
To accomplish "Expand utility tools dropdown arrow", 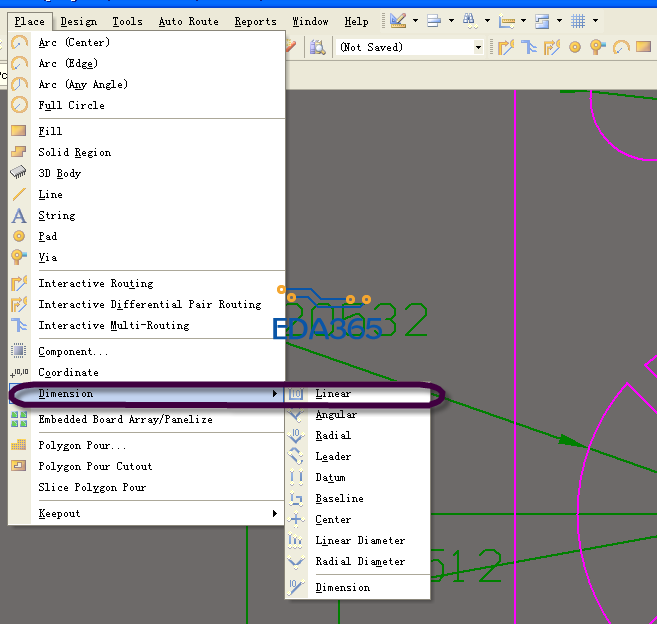I will 415,20.
